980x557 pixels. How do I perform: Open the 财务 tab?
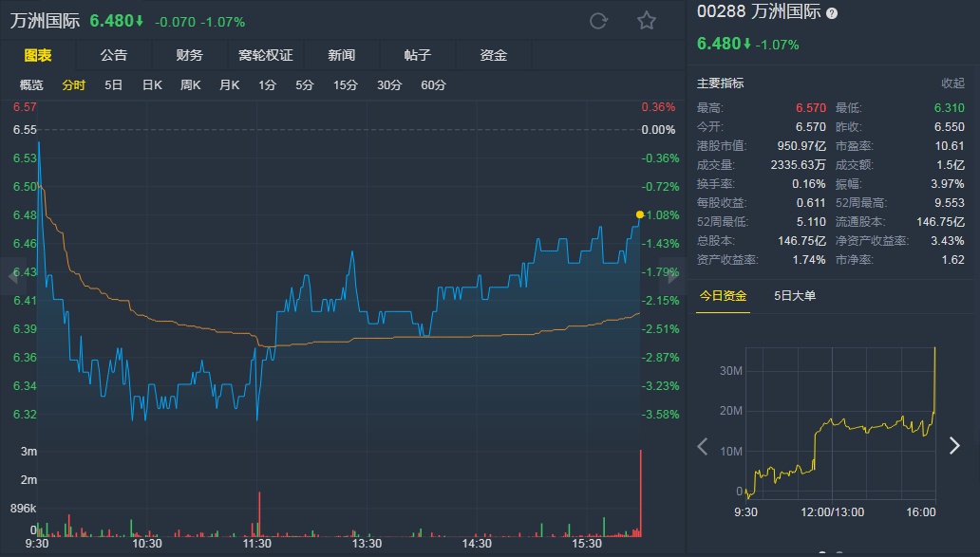(x=189, y=55)
